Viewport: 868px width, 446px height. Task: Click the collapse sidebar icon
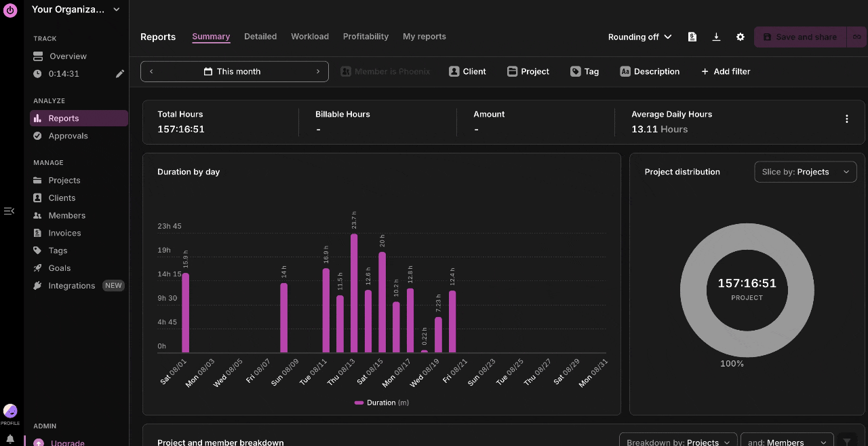point(9,211)
